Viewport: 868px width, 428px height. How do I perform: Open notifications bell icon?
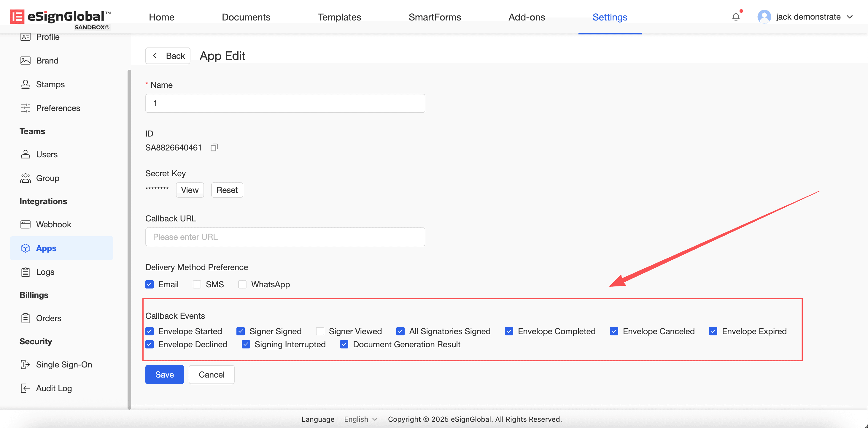(x=736, y=17)
